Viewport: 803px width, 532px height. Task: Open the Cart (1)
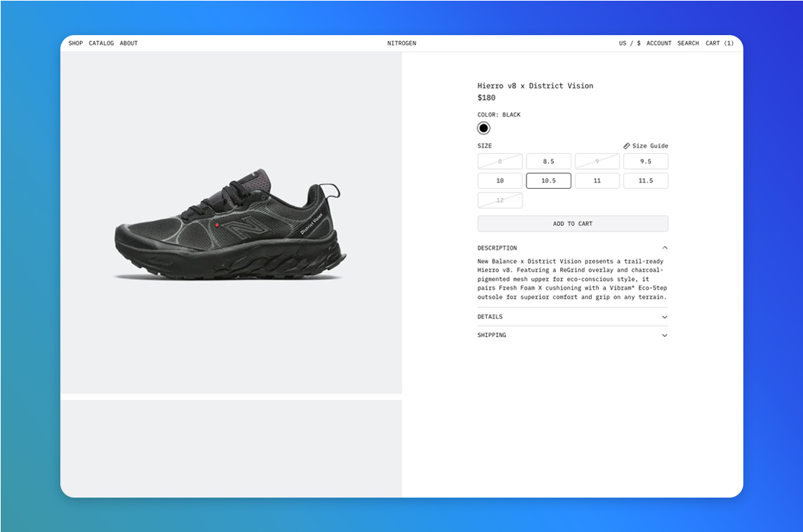pos(719,44)
